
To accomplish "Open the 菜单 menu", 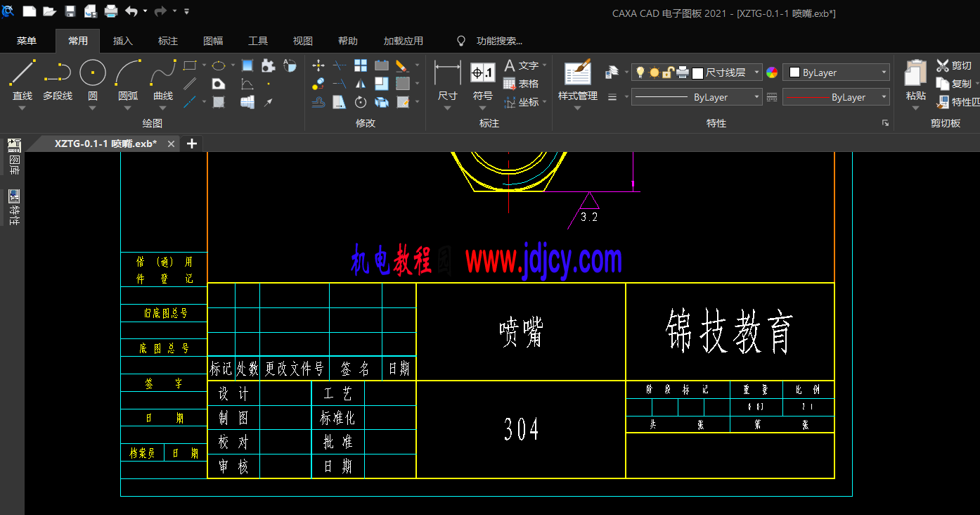I will coord(27,41).
